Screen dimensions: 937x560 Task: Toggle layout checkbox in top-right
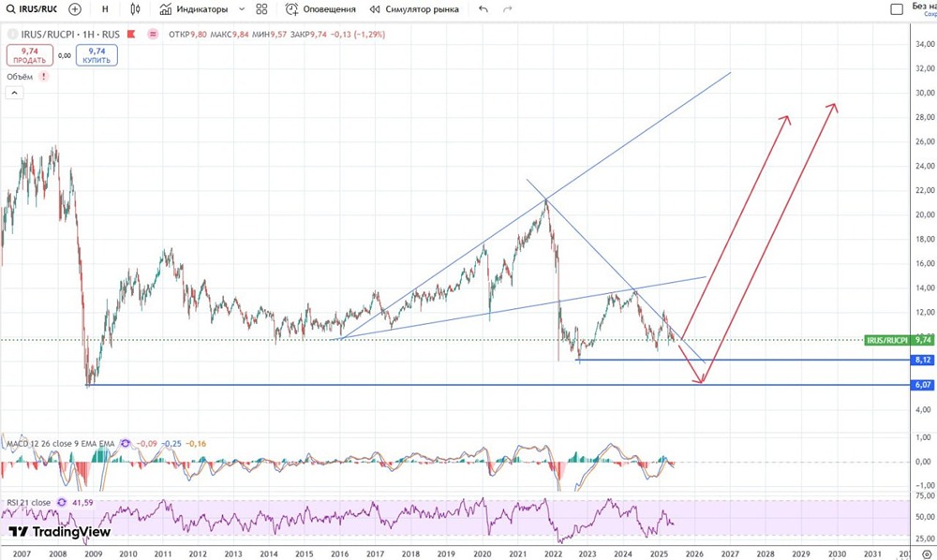(897, 9)
